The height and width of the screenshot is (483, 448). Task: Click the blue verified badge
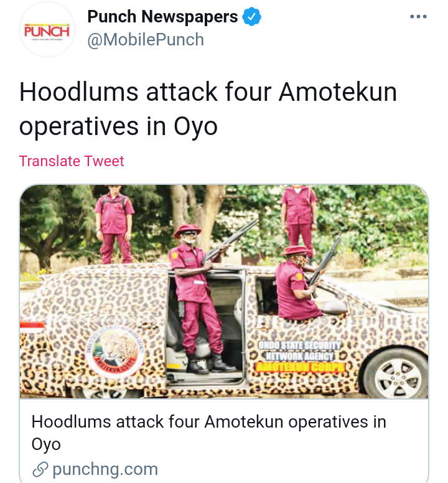(x=251, y=17)
